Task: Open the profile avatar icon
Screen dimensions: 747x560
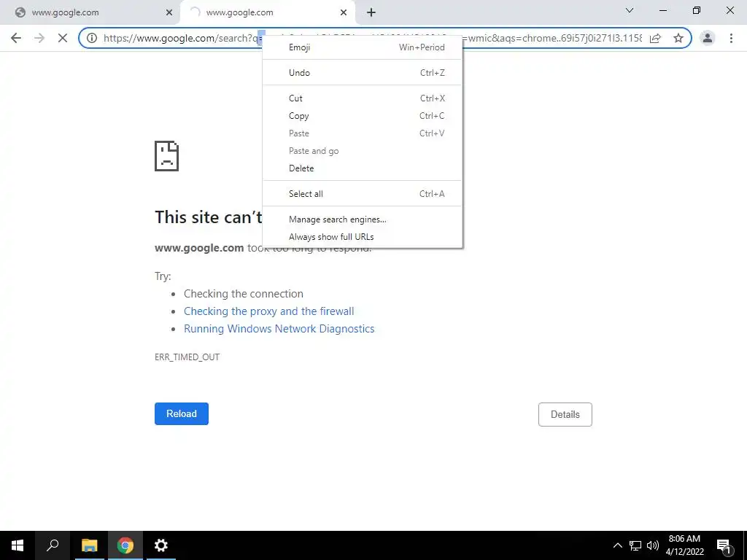Action: [708, 38]
